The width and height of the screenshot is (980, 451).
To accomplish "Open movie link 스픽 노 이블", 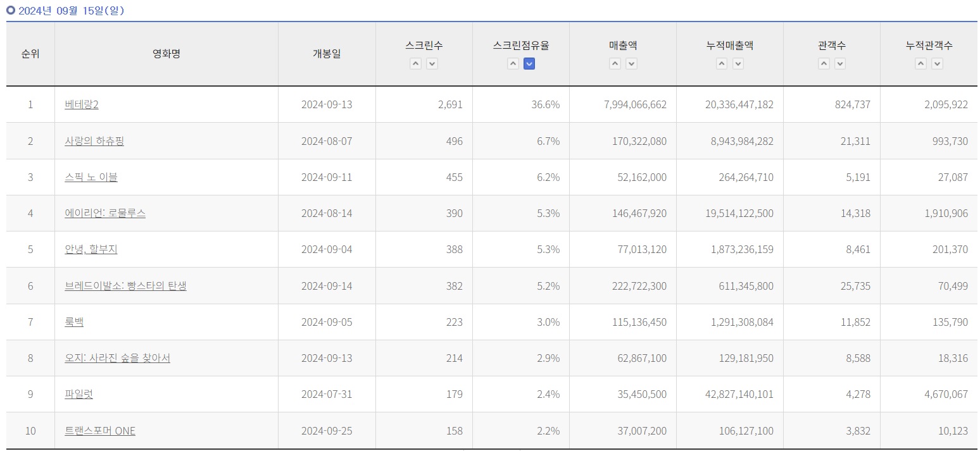I will pos(91,177).
